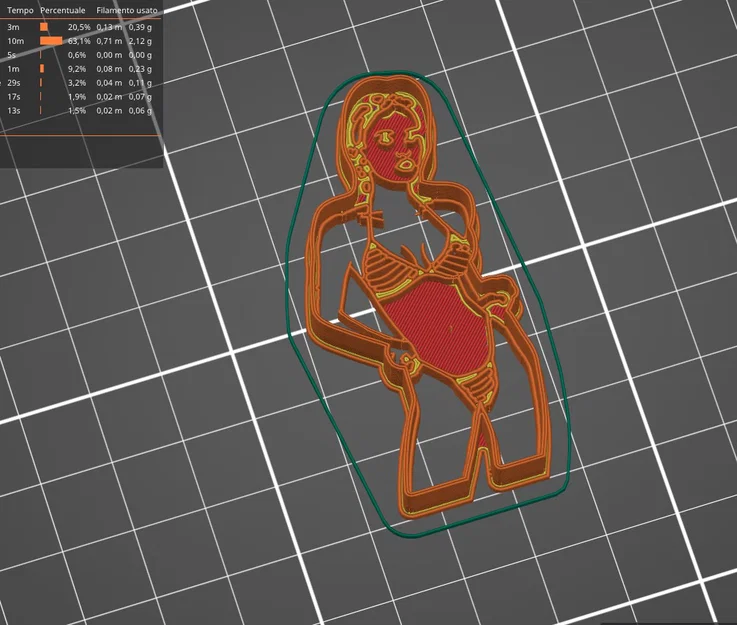The image size is (737, 625).
Task: Click the '63,1%' percentage value
Action: point(79,41)
